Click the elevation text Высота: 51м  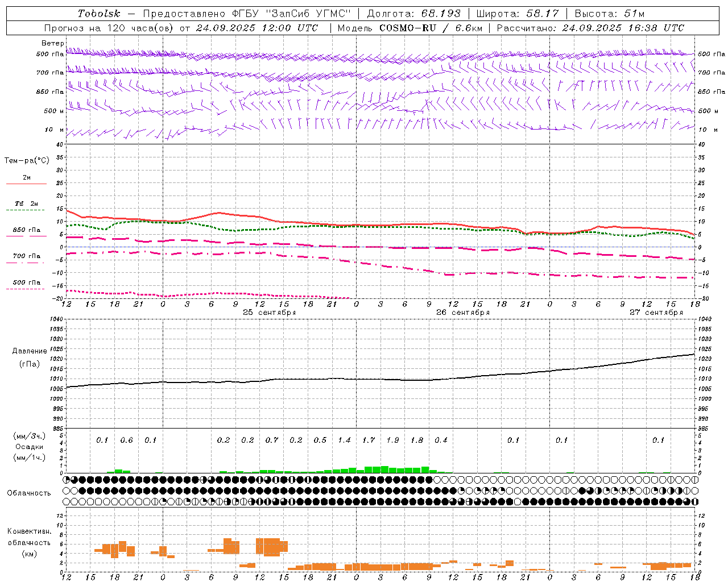pyautogui.click(x=609, y=14)
